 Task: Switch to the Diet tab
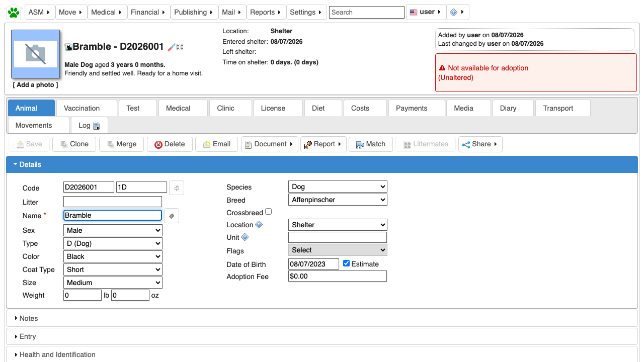[x=323, y=108]
